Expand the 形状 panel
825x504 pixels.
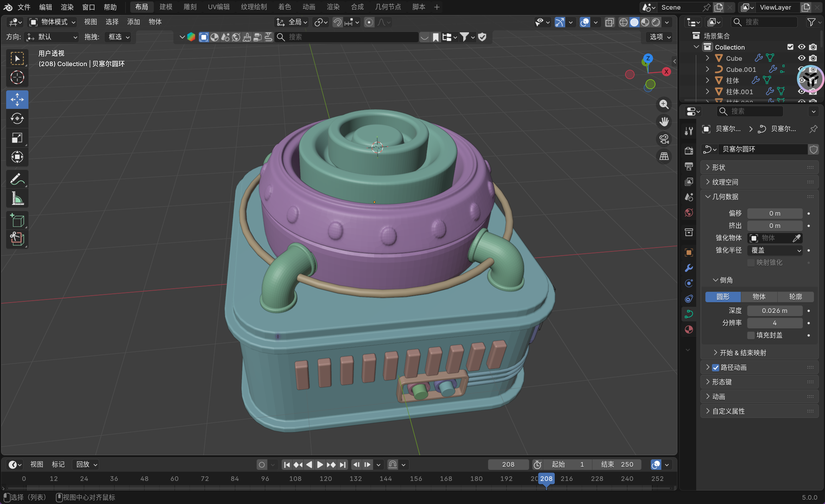click(x=719, y=167)
